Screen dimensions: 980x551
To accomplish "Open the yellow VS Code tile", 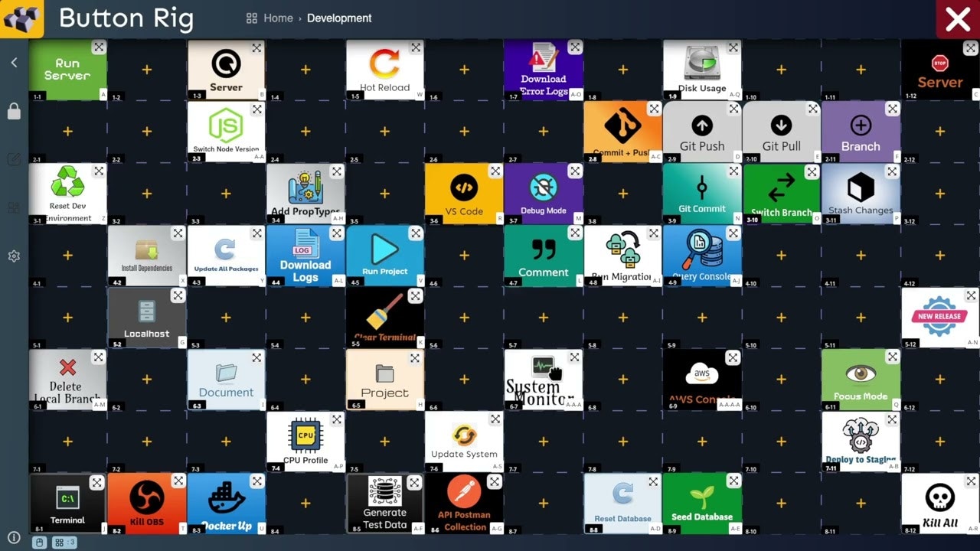I will pyautogui.click(x=464, y=194).
